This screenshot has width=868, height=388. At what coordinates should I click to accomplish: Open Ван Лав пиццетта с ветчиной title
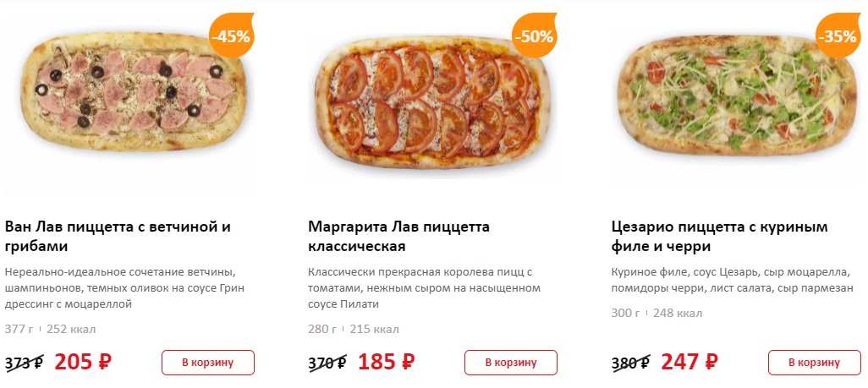(118, 237)
